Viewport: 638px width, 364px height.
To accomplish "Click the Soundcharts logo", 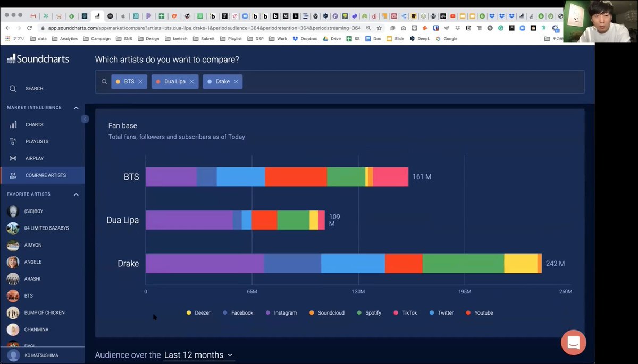I will pyautogui.click(x=38, y=59).
